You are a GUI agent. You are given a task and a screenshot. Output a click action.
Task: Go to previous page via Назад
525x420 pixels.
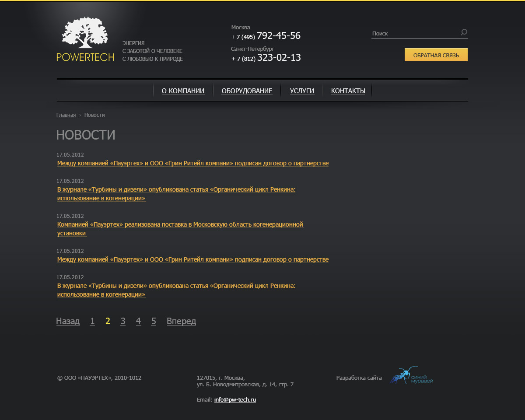tap(68, 321)
